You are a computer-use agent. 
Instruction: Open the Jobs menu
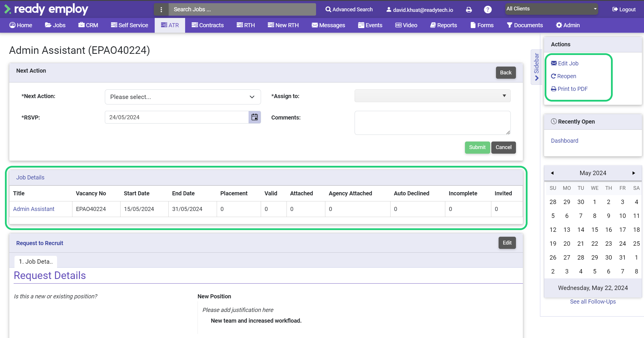click(x=55, y=25)
